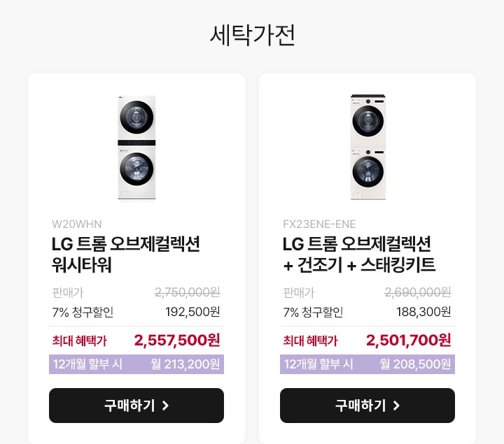Click the 2,501,700원 최대 혜택가 price

pyautogui.click(x=409, y=341)
